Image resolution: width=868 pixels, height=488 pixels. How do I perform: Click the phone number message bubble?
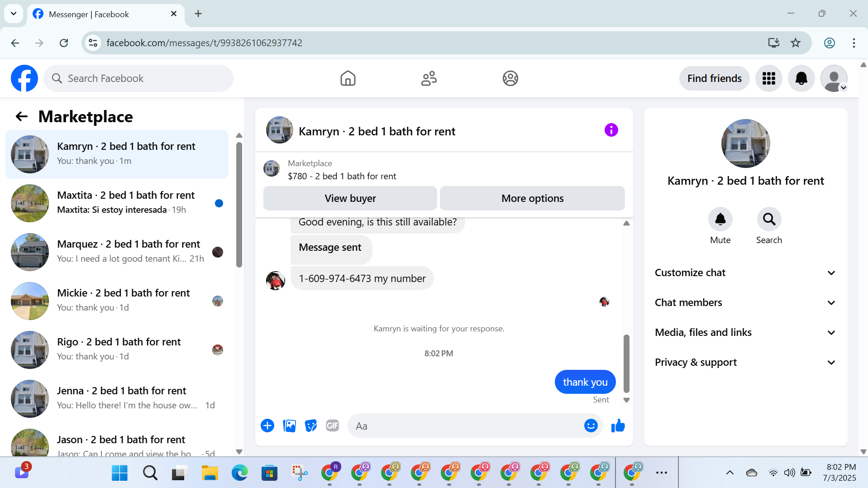362,278
